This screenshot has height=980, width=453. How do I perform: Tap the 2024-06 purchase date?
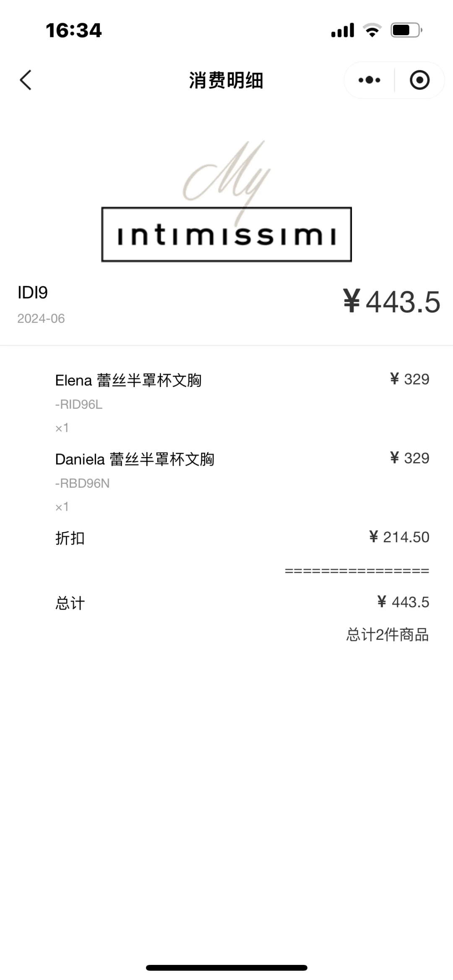click(41, 318)
